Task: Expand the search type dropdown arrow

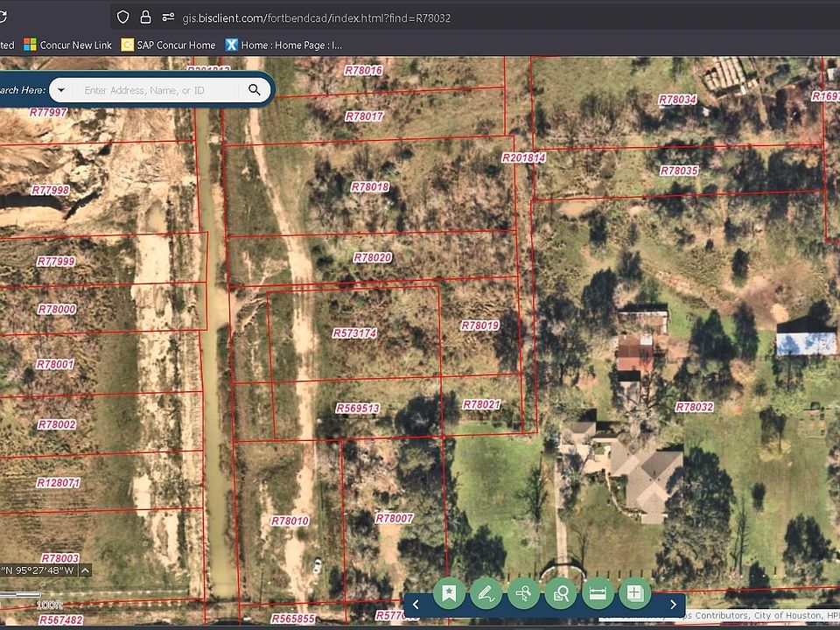Action: pos(60,90)
